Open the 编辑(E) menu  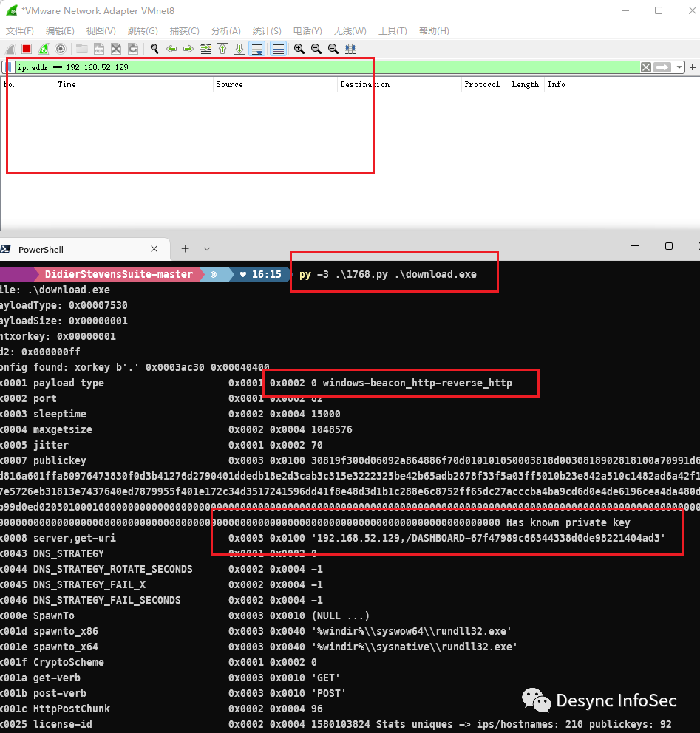[60, 31]
